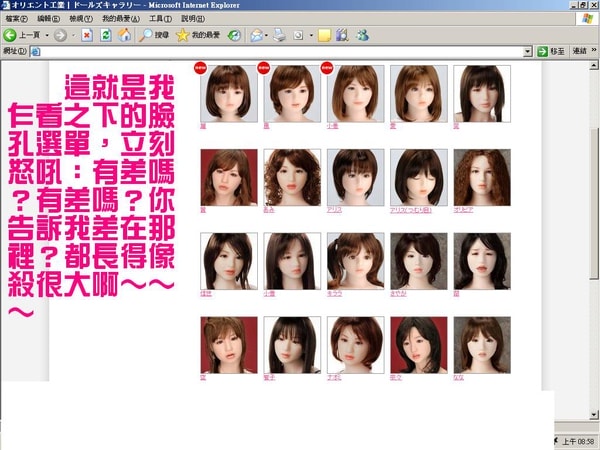600x450 pixels.
Task: Open the Edit button dropdown arrow
Action: [311, 36]
